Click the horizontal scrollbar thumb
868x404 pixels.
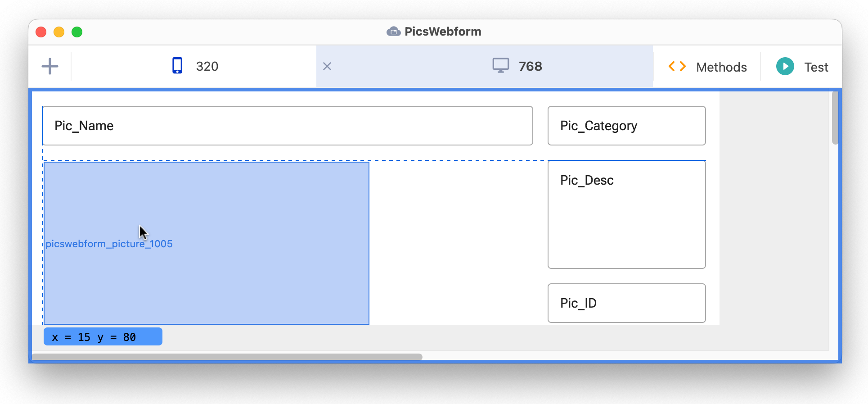pyautogui.click(x=227, y=357)
